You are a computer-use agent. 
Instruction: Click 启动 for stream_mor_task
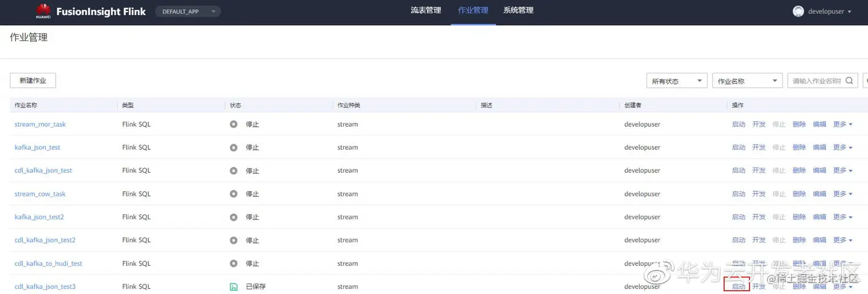(x=738, y=124)
